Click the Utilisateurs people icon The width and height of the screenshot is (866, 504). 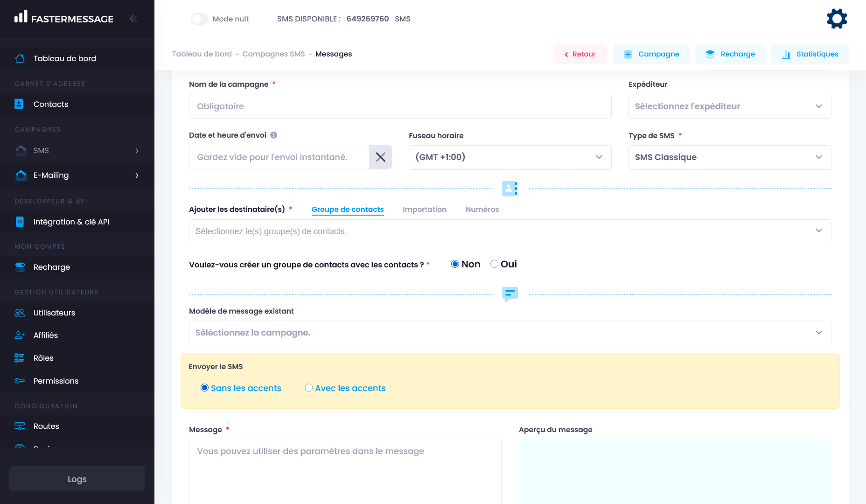click(20, 313)
